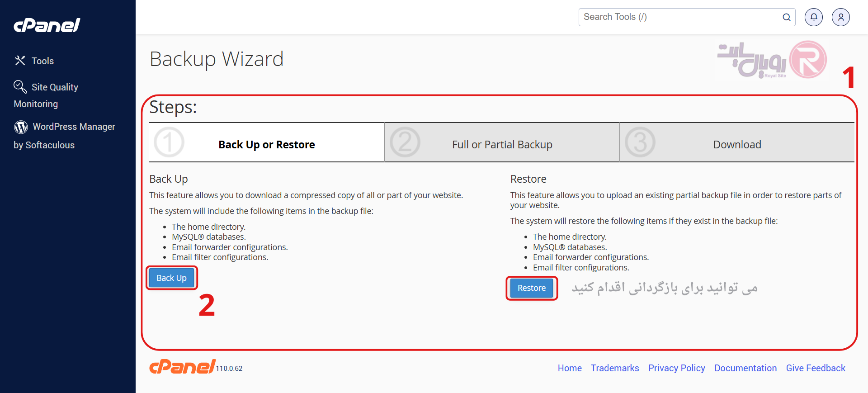Click the step 1 circle icon
This screenshot has width=868, height=393.
[x=169, y=142]
